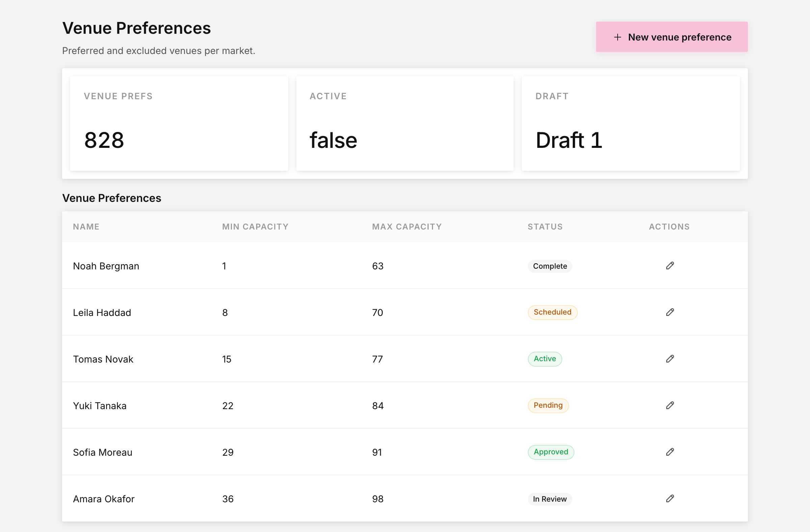The height and width of the screenshot is (532, 810).
Task: Sort by Min Capacity column header
Action: click(x=255, y=227)
